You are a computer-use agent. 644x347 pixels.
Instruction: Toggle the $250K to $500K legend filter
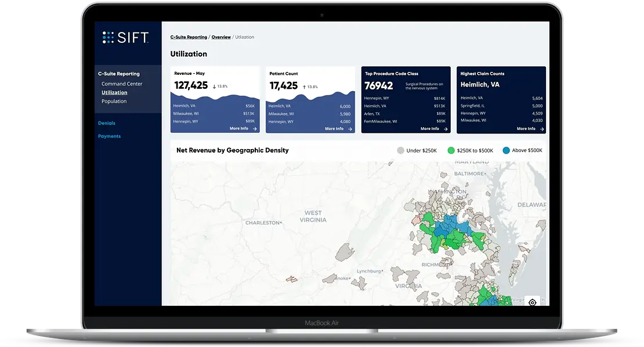(x=451, y=150)
